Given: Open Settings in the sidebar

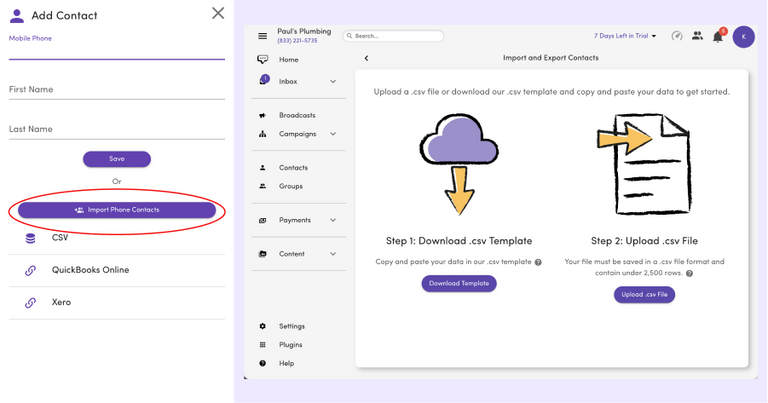Looking at the screenshot, I should [x=292, y=327].
